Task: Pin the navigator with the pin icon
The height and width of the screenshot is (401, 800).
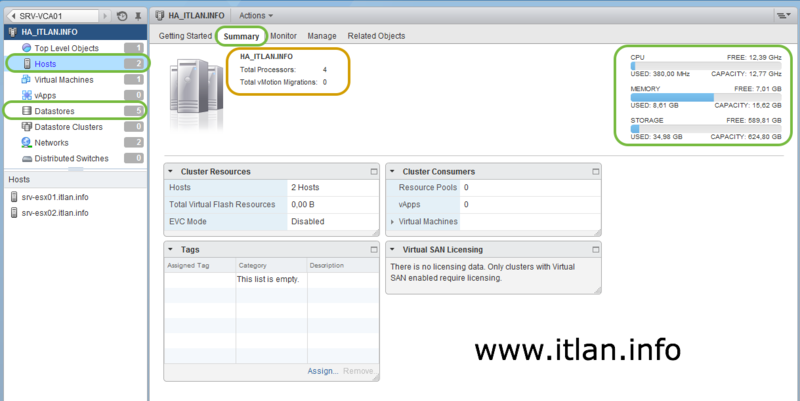Action: tap(138, 16)
